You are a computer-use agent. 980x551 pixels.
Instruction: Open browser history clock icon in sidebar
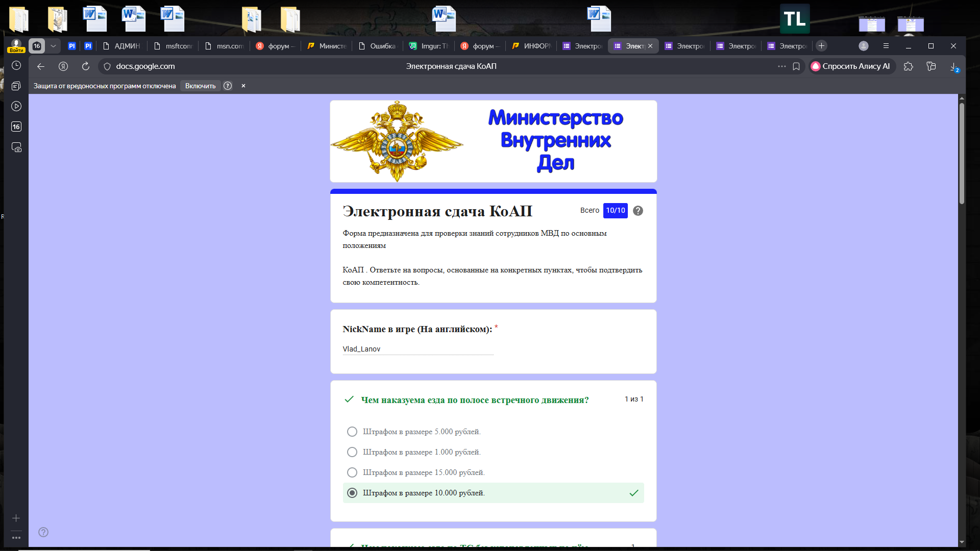click(x=16, y=66)
